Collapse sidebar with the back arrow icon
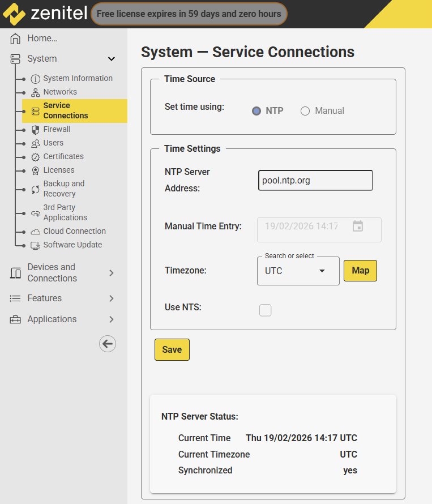Viewport: 432px width, 504px height. [x=107, y=343]
